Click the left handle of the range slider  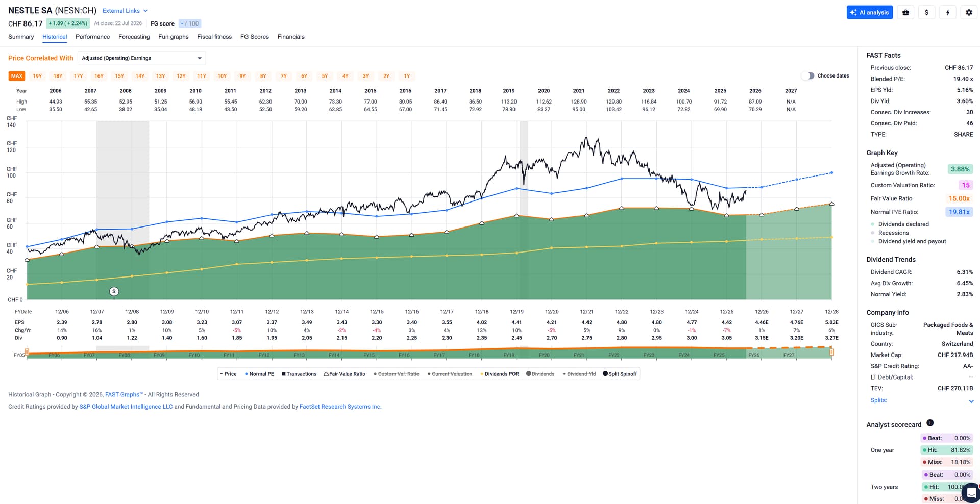point(27,351)
